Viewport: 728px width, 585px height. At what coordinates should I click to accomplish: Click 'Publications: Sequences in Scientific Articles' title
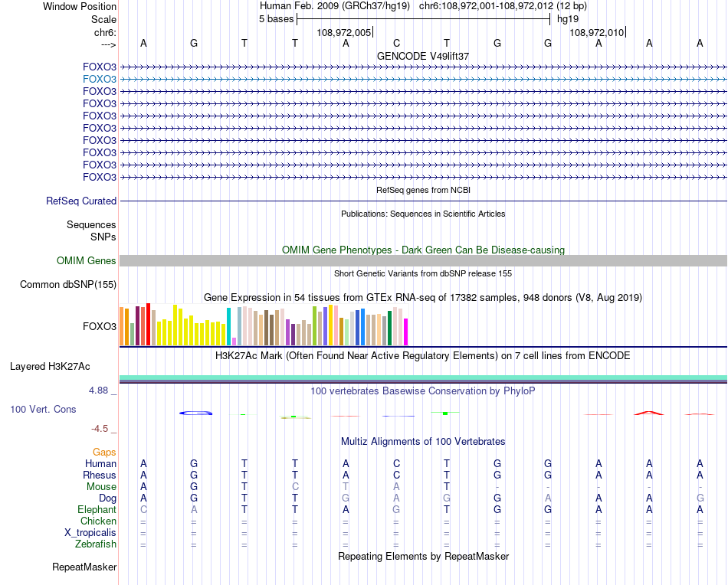click(423, 214)
